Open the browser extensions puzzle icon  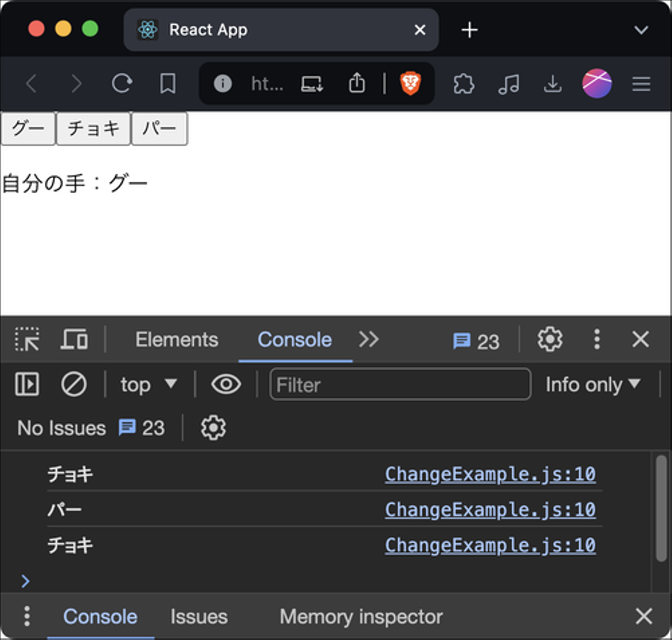click(463, 84)
